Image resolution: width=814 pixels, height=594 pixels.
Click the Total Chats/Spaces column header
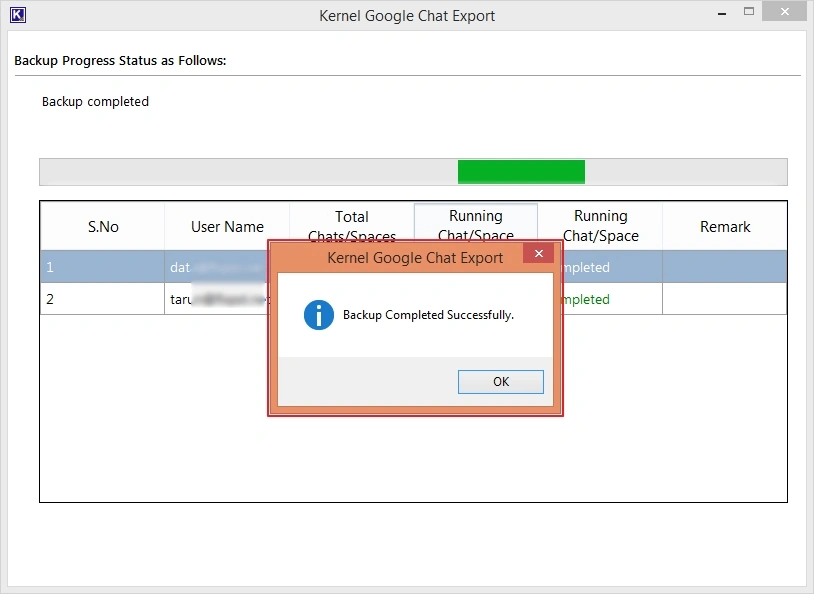[351, 222]
